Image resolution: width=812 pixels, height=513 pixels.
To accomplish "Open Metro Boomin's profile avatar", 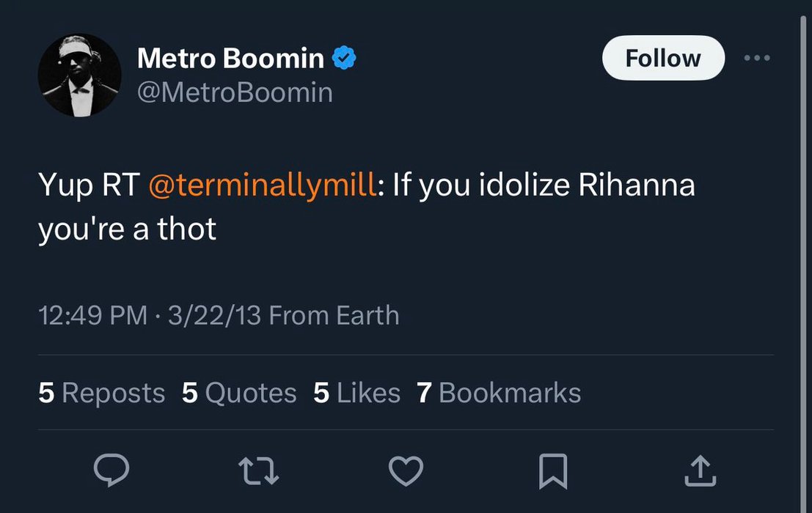I will (80, 75).
